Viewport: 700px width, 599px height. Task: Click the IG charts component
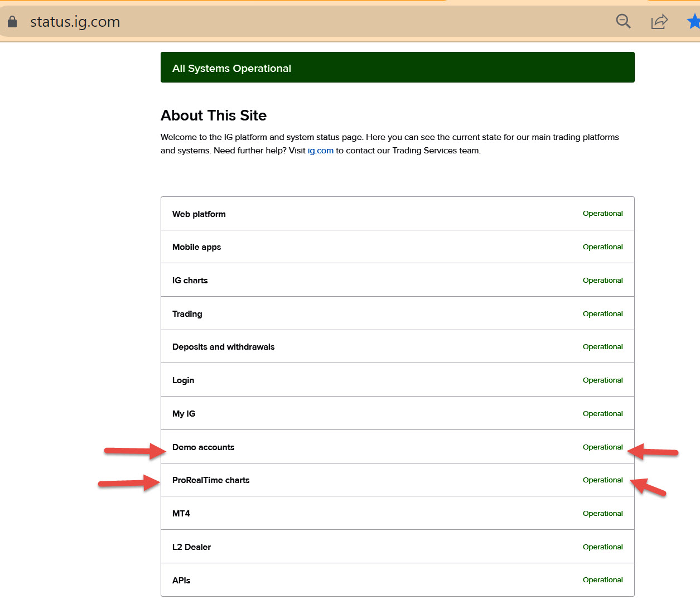[x=190, y=281]
